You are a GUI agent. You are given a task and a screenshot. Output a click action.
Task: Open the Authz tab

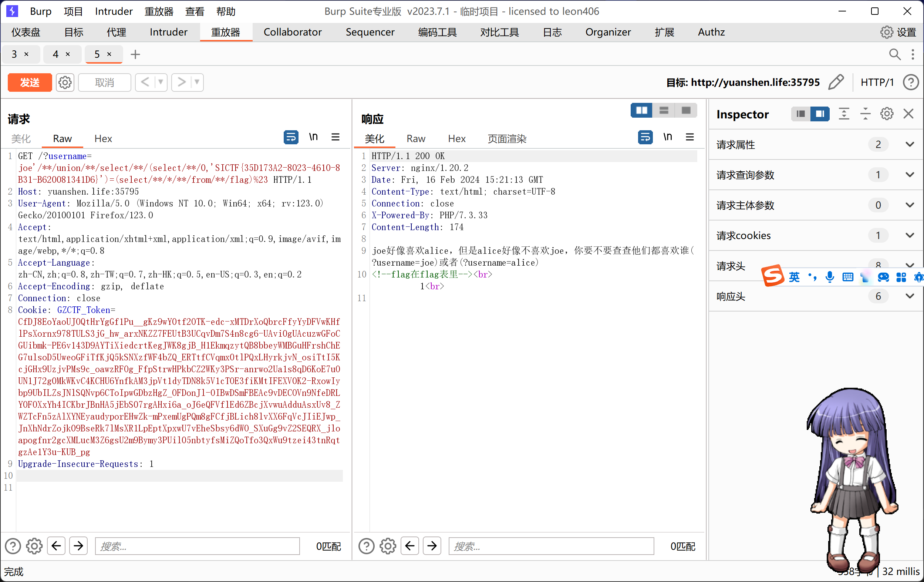pos(711,32)
